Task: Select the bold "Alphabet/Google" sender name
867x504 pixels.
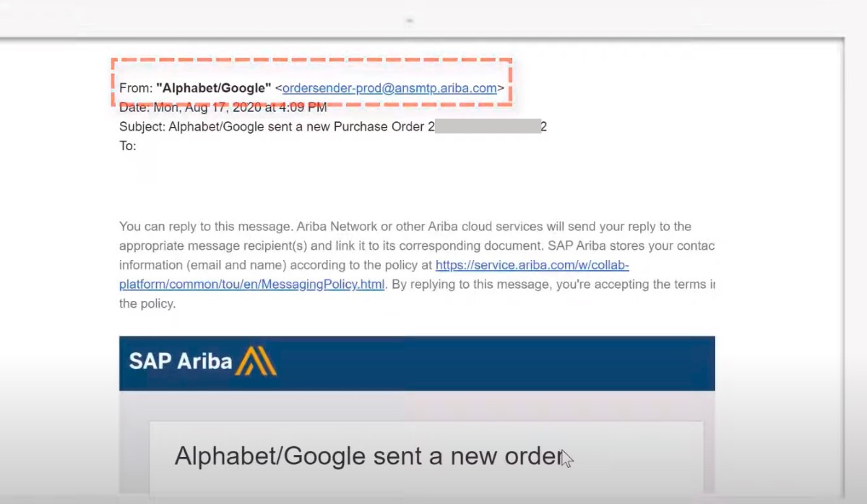Action: pos(214,88)
